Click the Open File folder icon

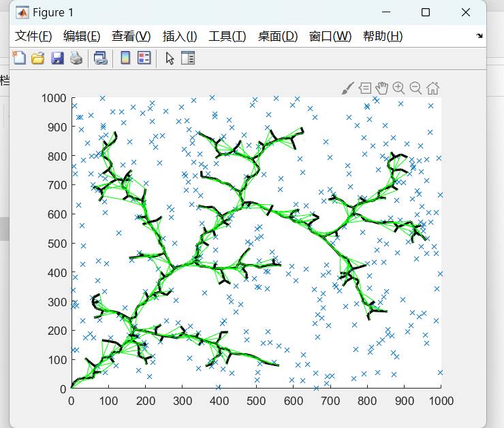coord(38,59)
